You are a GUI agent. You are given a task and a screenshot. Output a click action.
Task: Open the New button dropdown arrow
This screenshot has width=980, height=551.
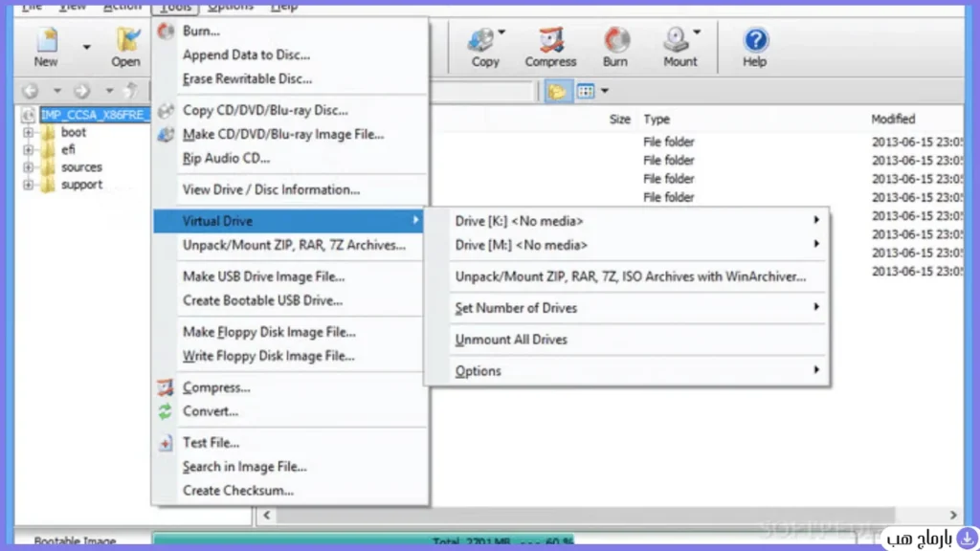[x=86, y=47]
